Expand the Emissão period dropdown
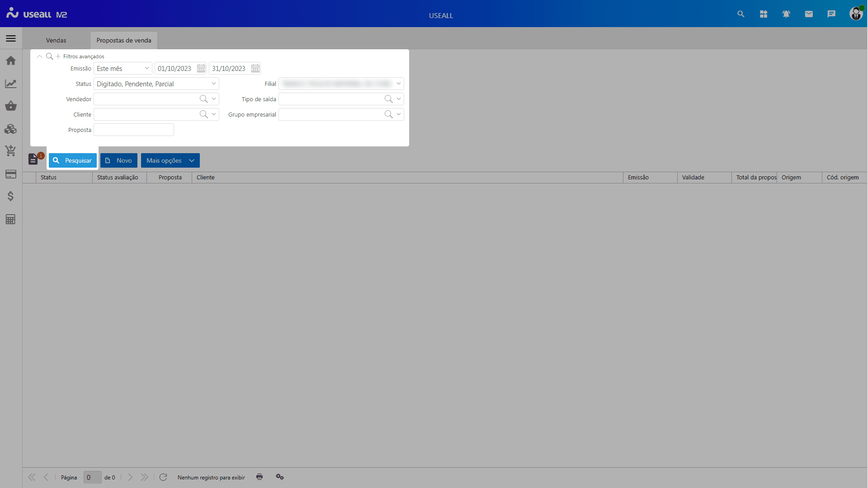This screenshot has height=488, width=868. tap(146, 69)
